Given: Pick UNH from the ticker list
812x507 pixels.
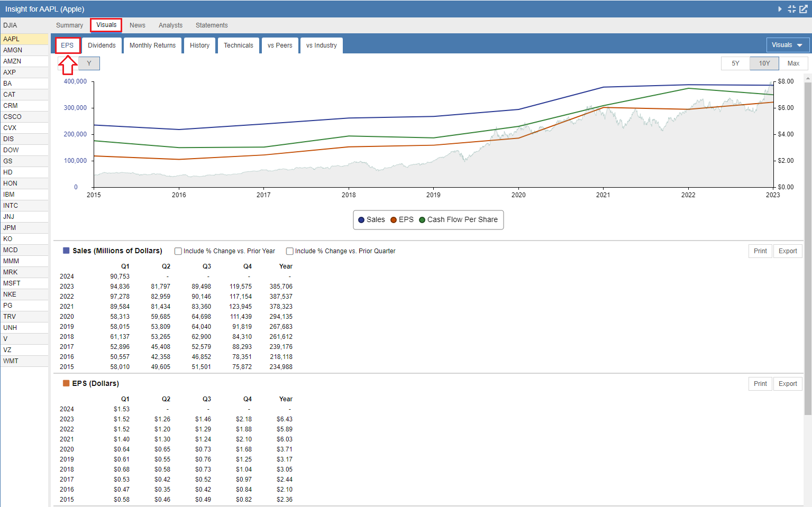Looking at the screenshot, I should [24, 328].
